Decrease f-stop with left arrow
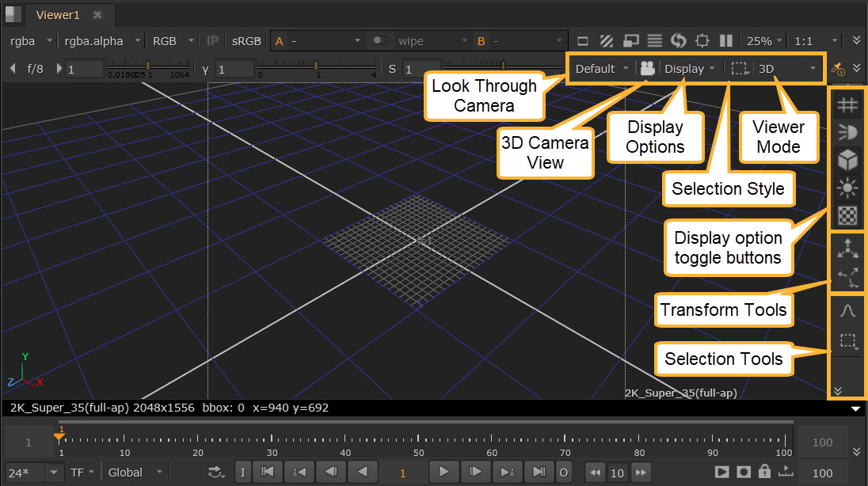The height and width of the screenshot is (486, 868). [13, 69]
